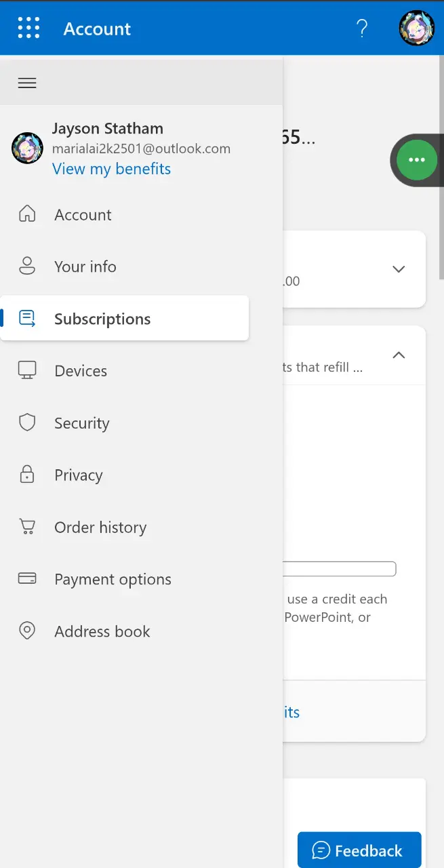Follow the View my benefits link
The width and height of the screenshot is (444, 868).
(x=112, y=169)
